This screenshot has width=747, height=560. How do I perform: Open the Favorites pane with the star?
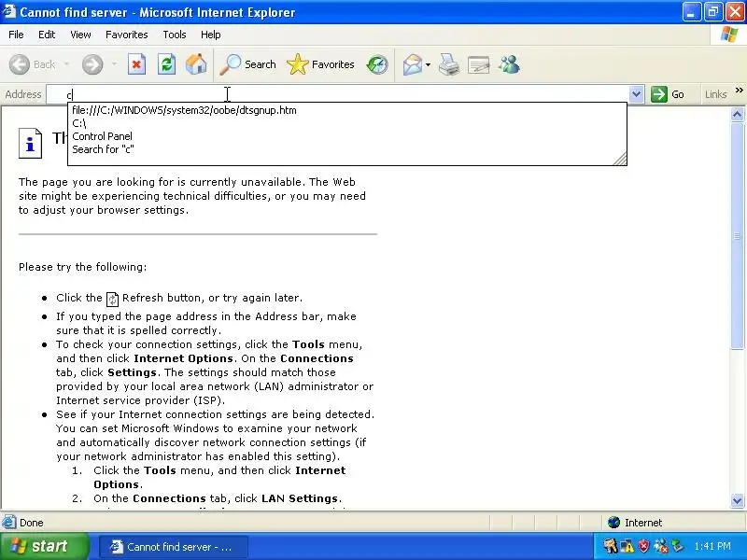[x=320, y=64]
